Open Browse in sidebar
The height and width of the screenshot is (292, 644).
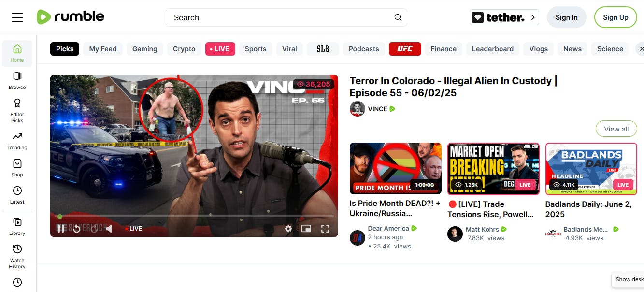click(x=17, y=80)
